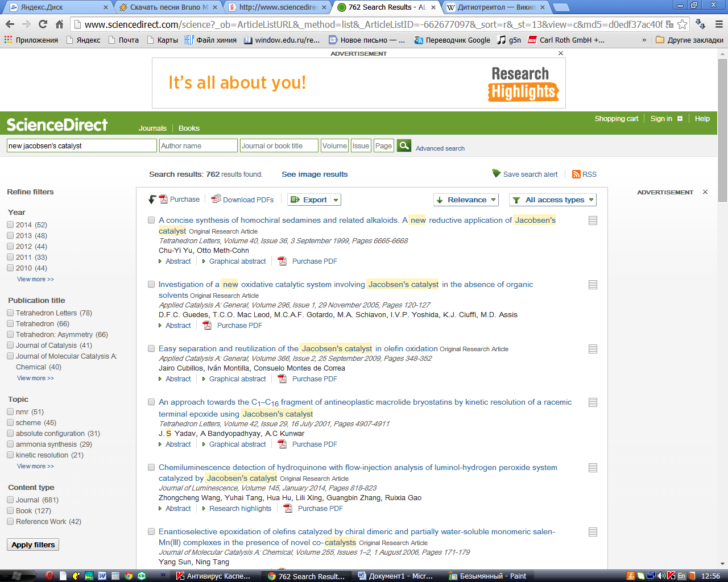Click the Sign in link
Screen dimensions: 728x582
661,119
